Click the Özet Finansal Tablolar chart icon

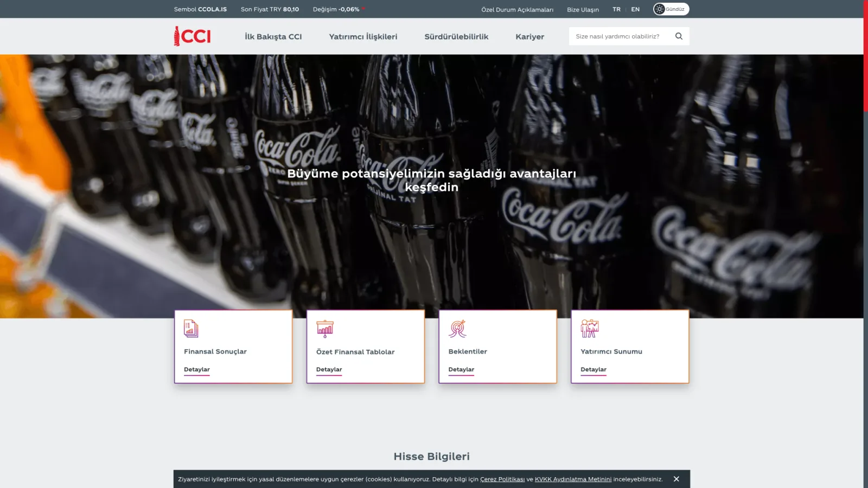(x=325, y=329)
